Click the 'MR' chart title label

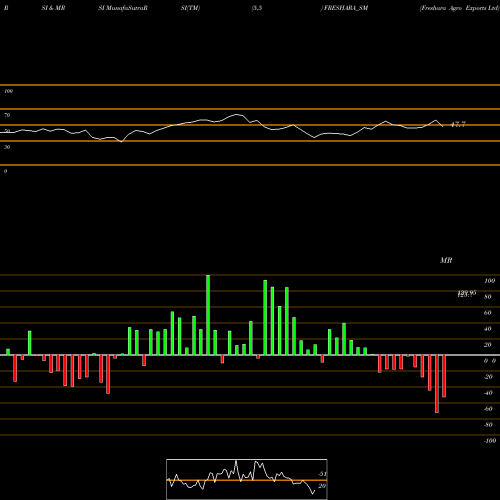tap(446, 260)
